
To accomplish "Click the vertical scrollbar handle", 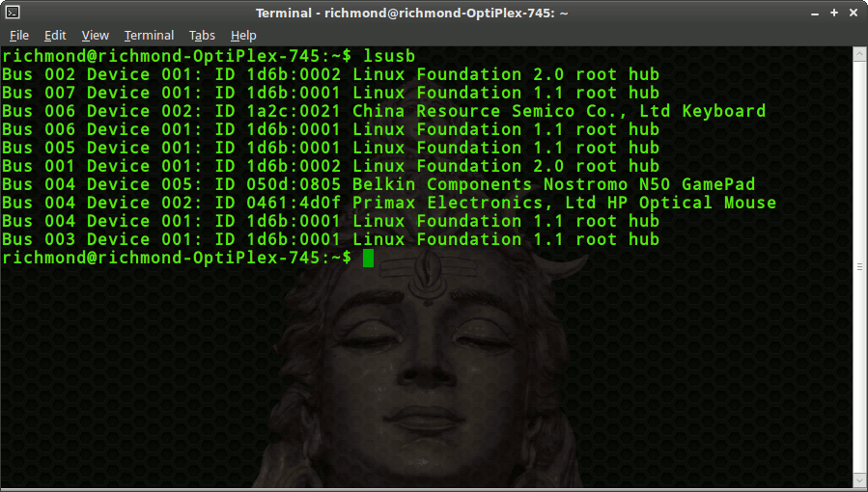I will [859, 266].
